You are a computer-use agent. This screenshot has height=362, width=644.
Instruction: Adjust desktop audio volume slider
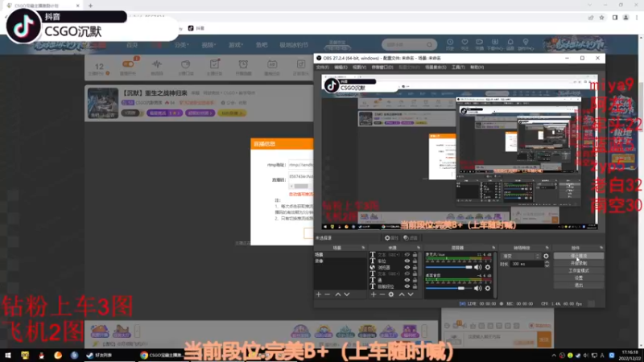(x=449, y=288)
